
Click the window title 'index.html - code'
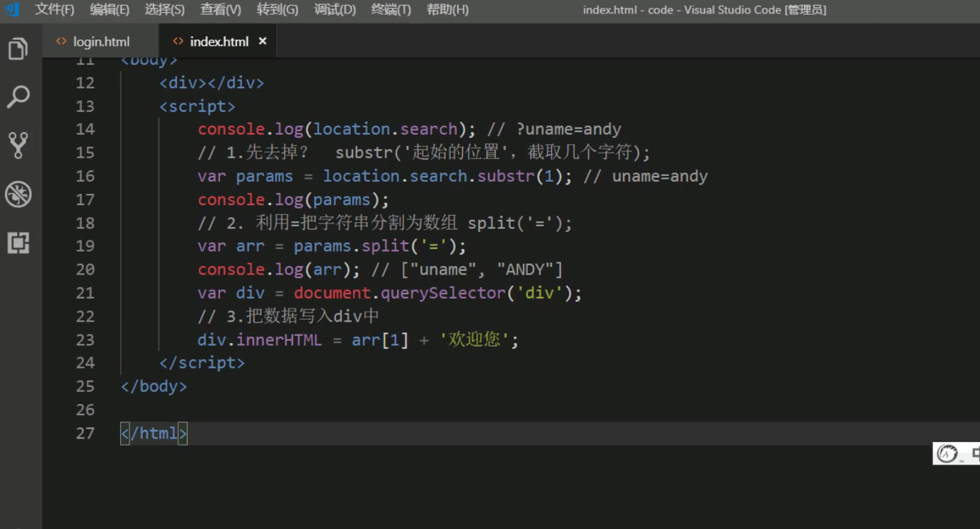628,10
